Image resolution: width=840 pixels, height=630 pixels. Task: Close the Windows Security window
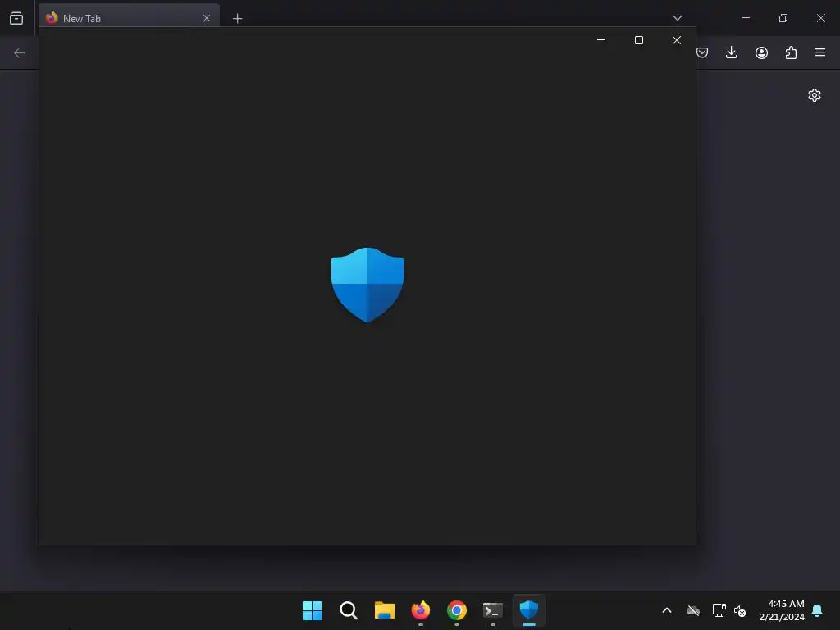coord(677,40)
